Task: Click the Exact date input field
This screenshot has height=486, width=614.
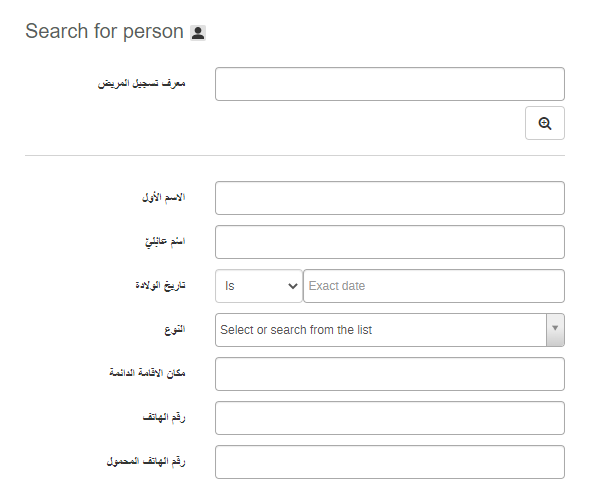Action: (x=433, y=286)
